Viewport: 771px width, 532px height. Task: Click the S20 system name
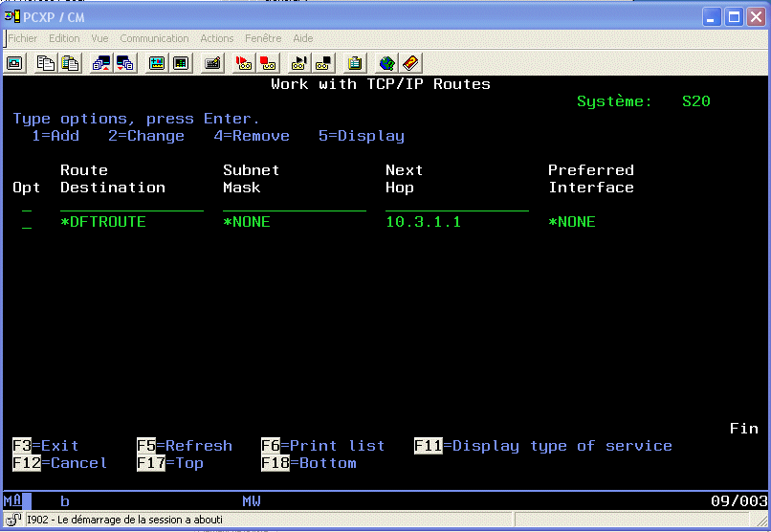[696, 101]
